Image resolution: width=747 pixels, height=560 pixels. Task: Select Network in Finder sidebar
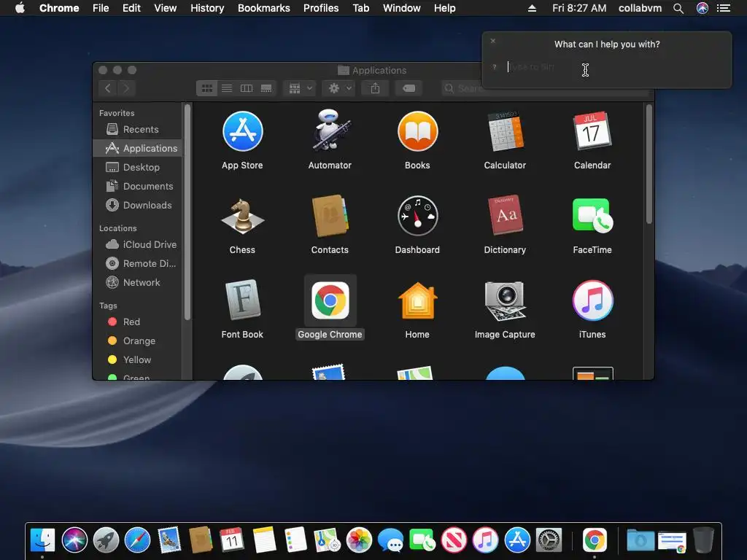coord(137,282)
